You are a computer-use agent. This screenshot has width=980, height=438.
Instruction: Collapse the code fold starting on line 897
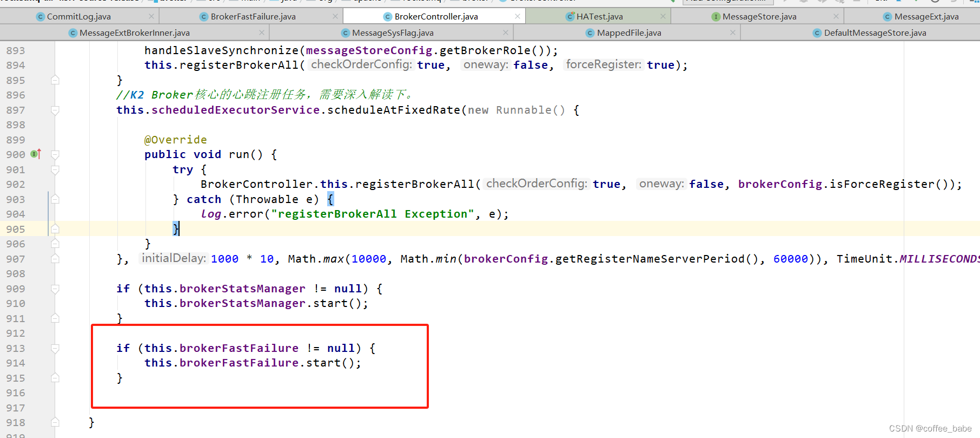55,110
